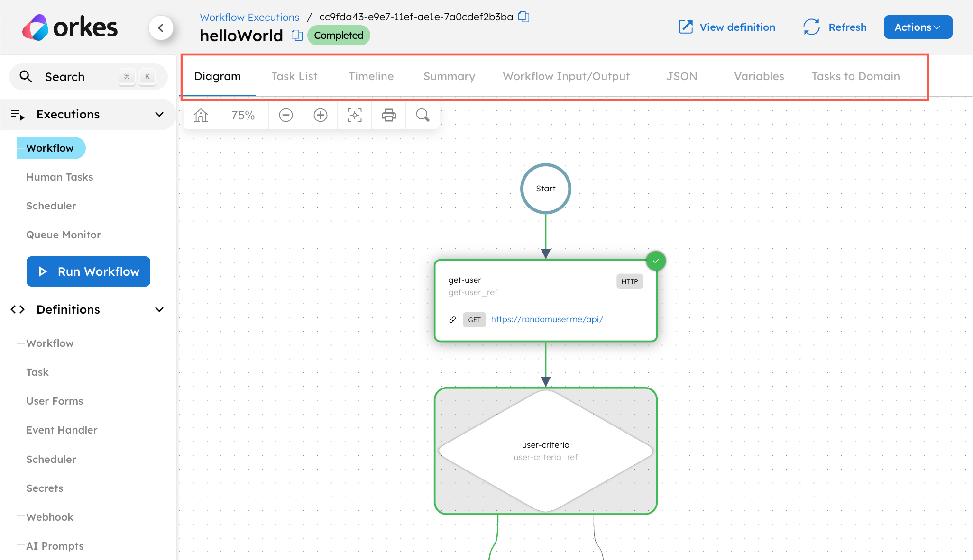
Task: Click the Orkes logo
Action: coord(70,27)
